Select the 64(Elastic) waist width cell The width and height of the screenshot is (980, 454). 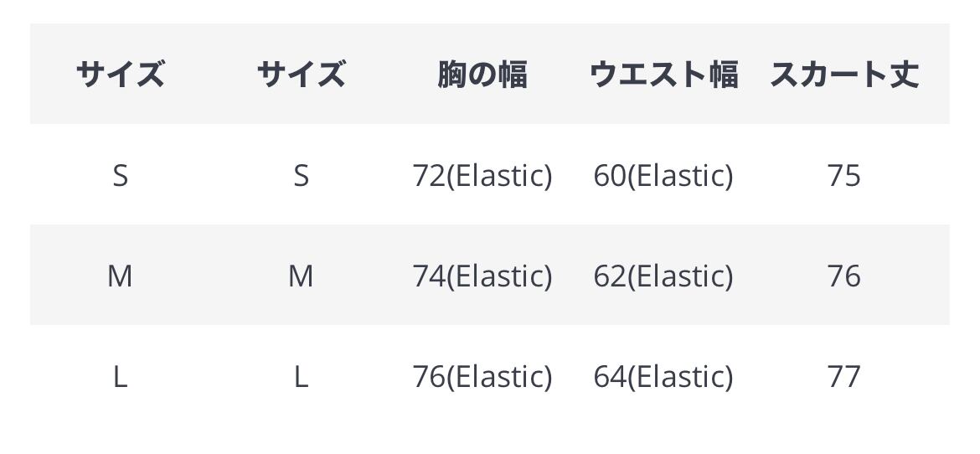pos(663,376)
